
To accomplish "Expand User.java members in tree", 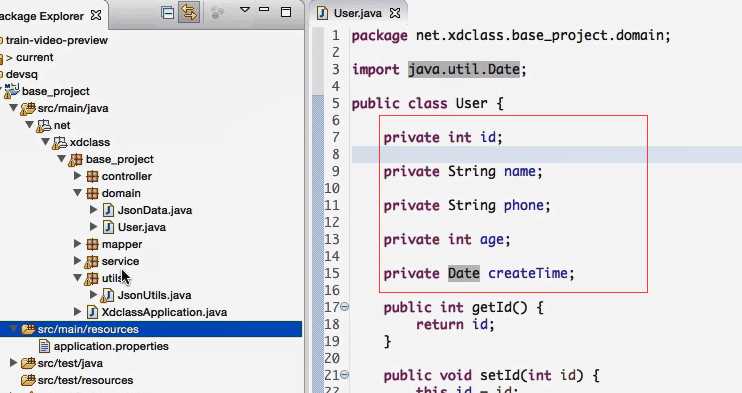I will (94, 227).
